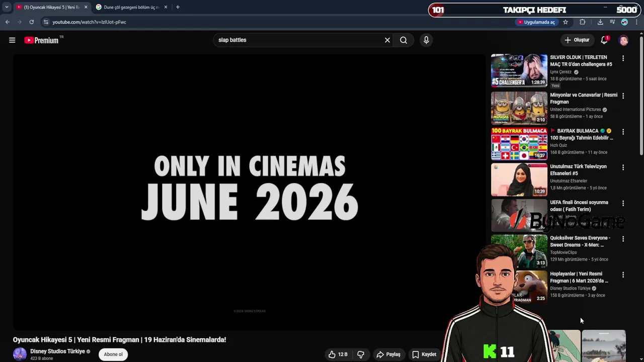Share the video via Paylaş

(x=388, y=354)
